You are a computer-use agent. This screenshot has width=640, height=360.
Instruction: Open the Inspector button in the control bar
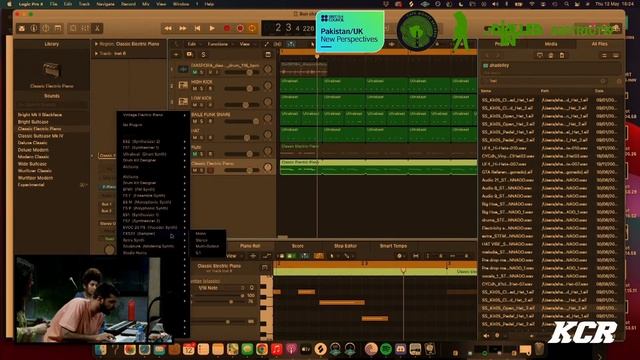[x=34, y=28]
